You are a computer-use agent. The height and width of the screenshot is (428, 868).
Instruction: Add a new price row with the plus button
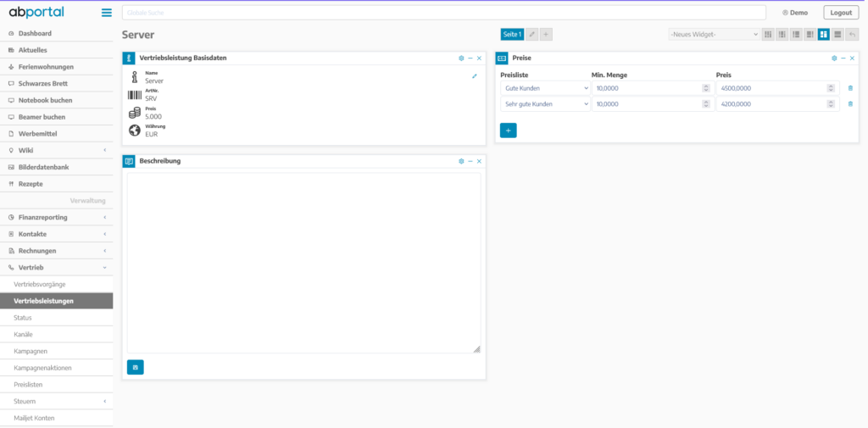pos(508,131)
